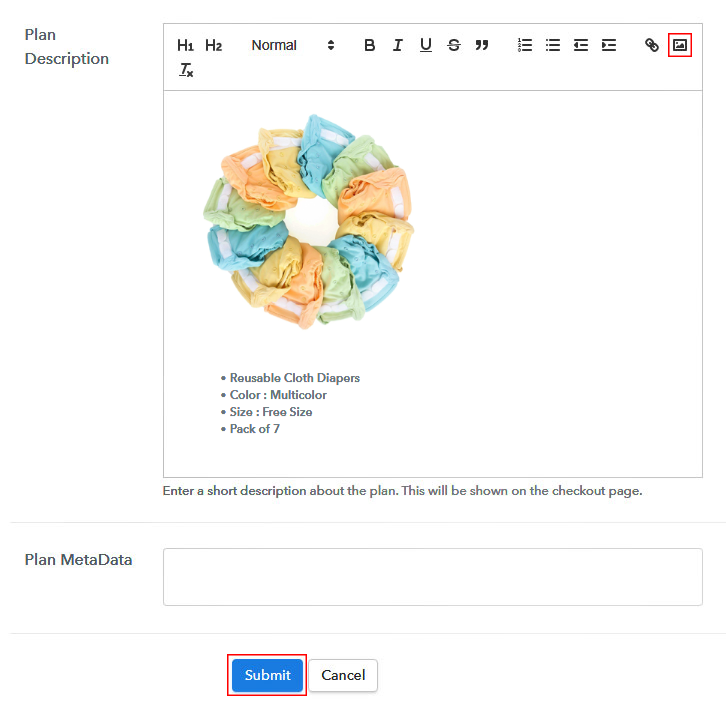
Task: Create a bulleted list
Action: [553, 45]
